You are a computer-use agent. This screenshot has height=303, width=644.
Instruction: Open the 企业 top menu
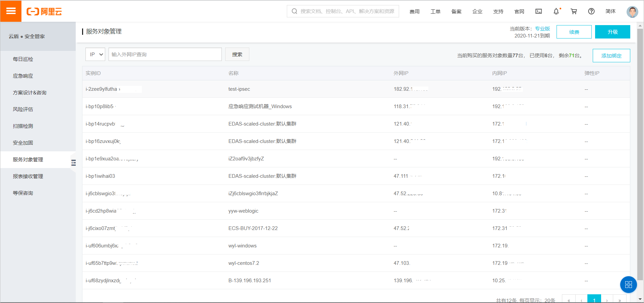click(x=477, y=11)
